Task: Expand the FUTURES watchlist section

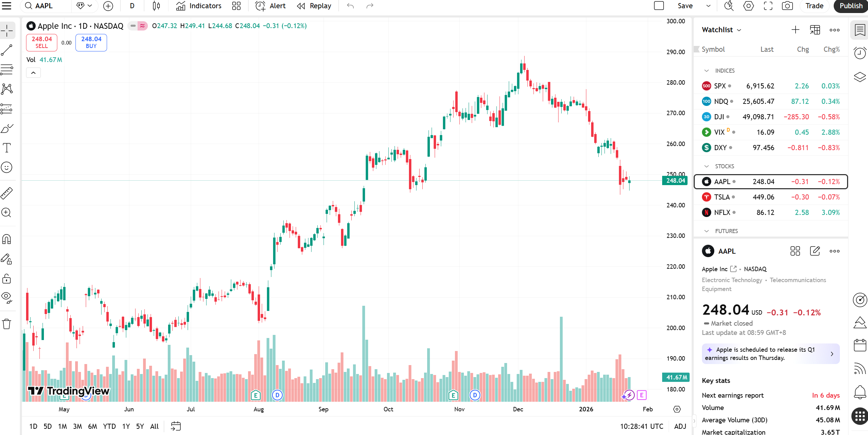Action: [x=706, y=231]
